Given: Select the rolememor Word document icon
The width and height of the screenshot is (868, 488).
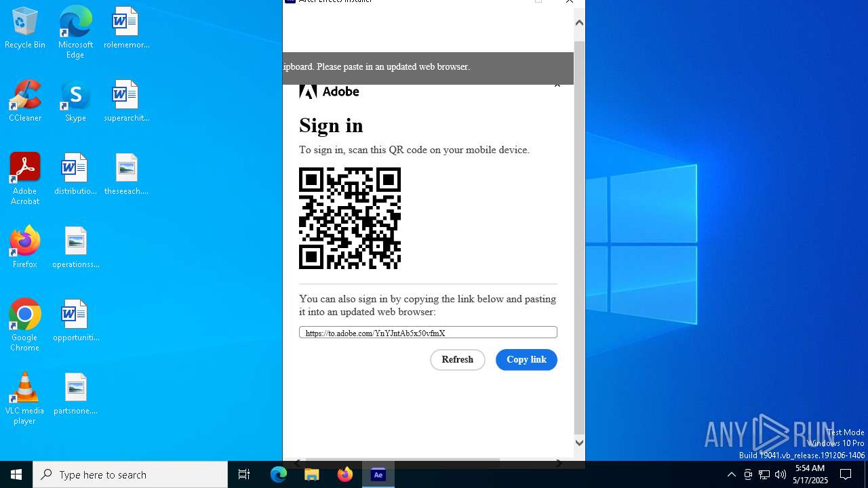Looking at the screenshot, I should pos(126,28).
